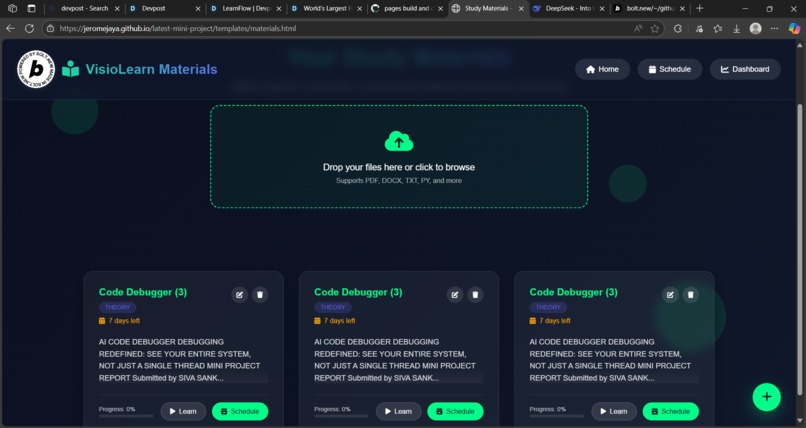Image resolution: width=806 pixels, height=428 pixels.
Task: Edit the middle Code Debugger (3) card
Action: tap(455, 294)
